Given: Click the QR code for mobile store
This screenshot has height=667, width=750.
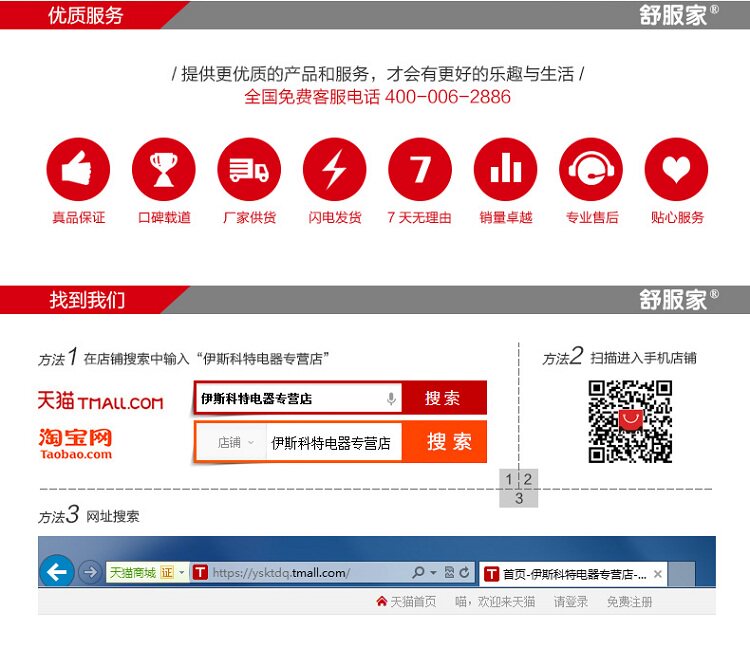Looking at the screenshot, I should (x=630, y=422).
